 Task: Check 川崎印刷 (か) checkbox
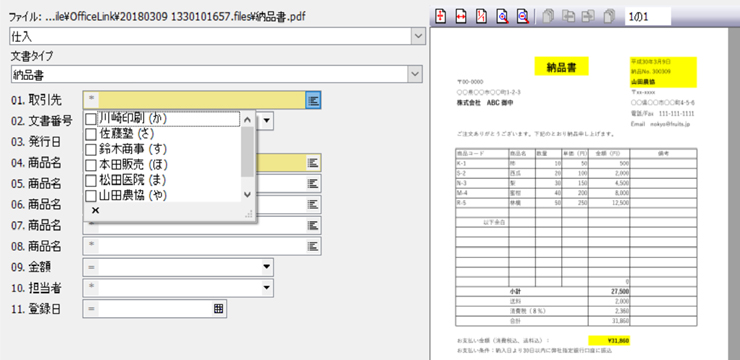pos(91,119)
